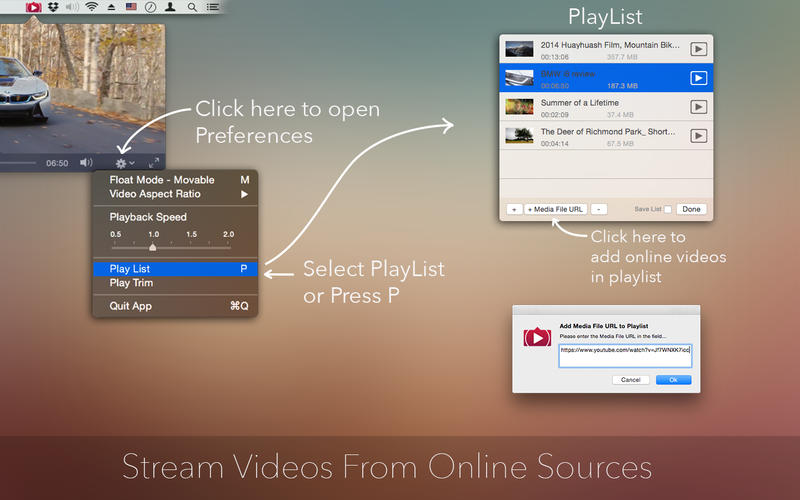Click the '00:04:14' duration text
This screenshot has height=500, width=800.
tap(555, 144)
